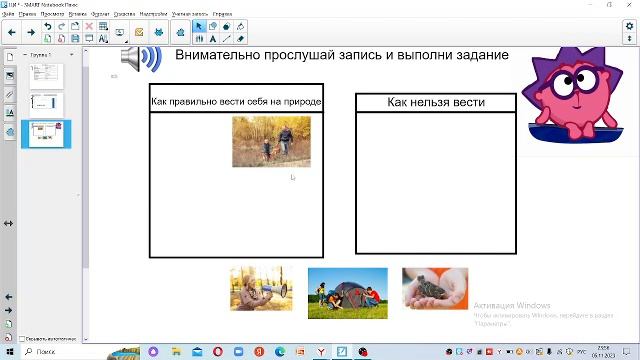The width and height of the screenshot is (640, 360).
Task: Select the camping tent photo
Action: coord(348,293)
